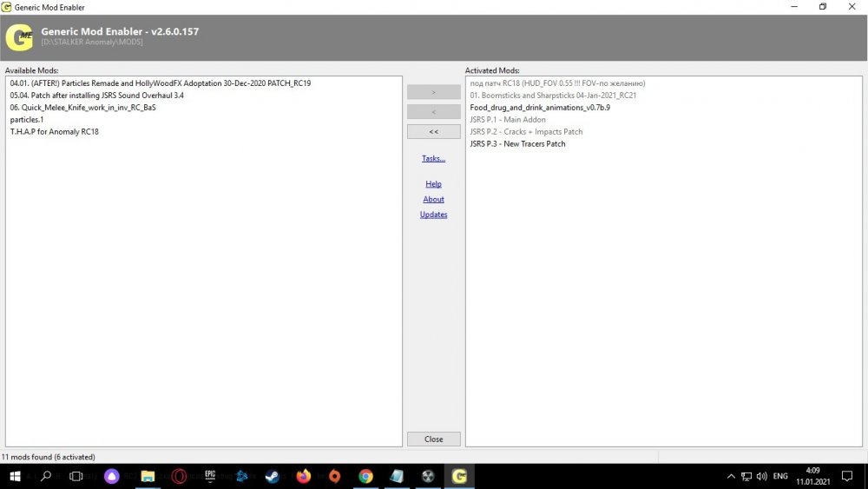Click the disable all '<<' button
The width and height of the screenshot is (868, 489).
433,132
